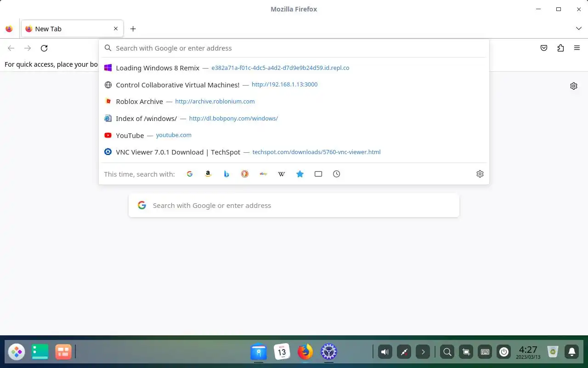Open dock search magnifier

(447, 352)
